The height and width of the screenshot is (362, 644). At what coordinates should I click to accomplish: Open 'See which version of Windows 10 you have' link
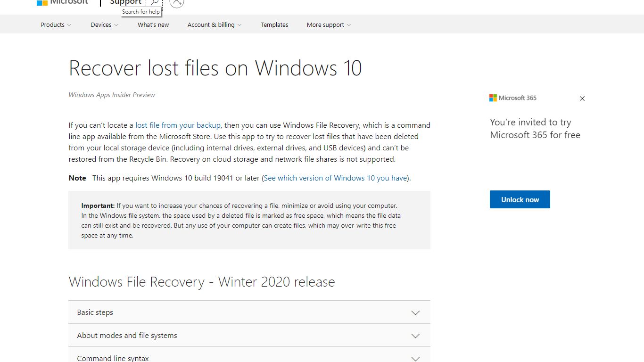point(336,178)
